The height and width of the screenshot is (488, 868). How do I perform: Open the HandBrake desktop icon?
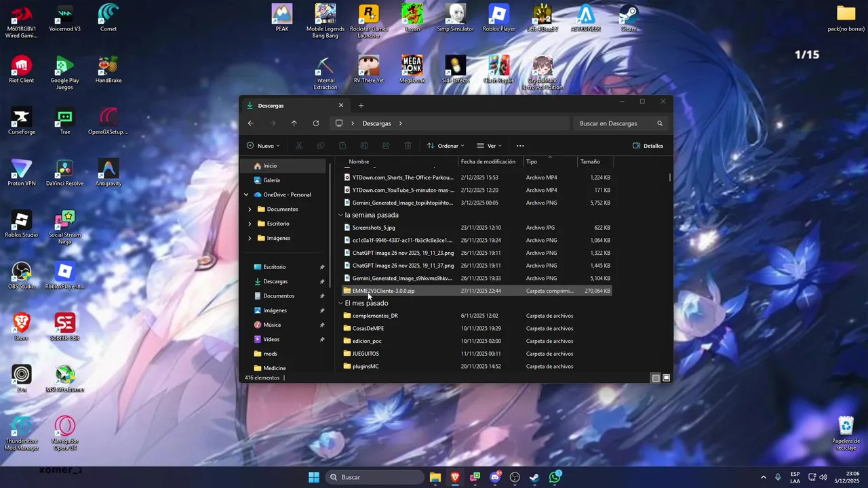click(108, 70)
